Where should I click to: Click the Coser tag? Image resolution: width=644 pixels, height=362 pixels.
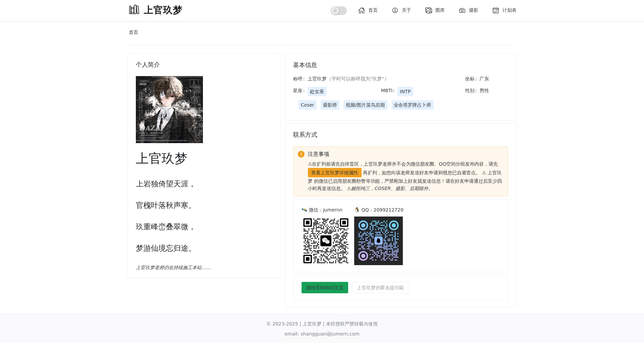pos(308,105)
